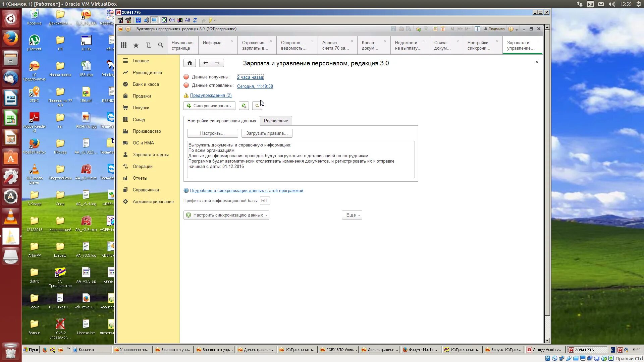This screenshot has height=362, width=644.
Task: Open the calendar icon in title bar
Action: click(443, 29)
